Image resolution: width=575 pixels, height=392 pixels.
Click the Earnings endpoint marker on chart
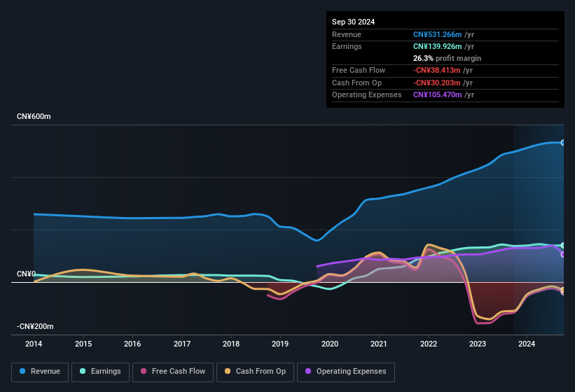tap(563, 246)
